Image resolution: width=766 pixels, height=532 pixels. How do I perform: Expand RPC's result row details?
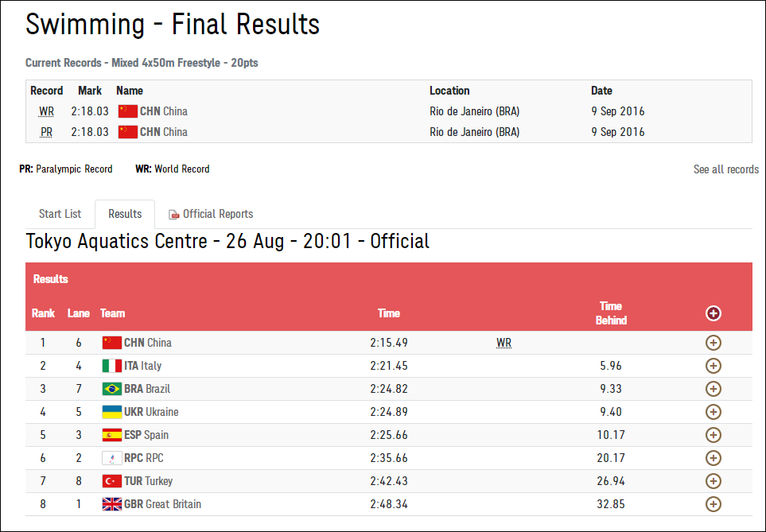click(714, 458)
